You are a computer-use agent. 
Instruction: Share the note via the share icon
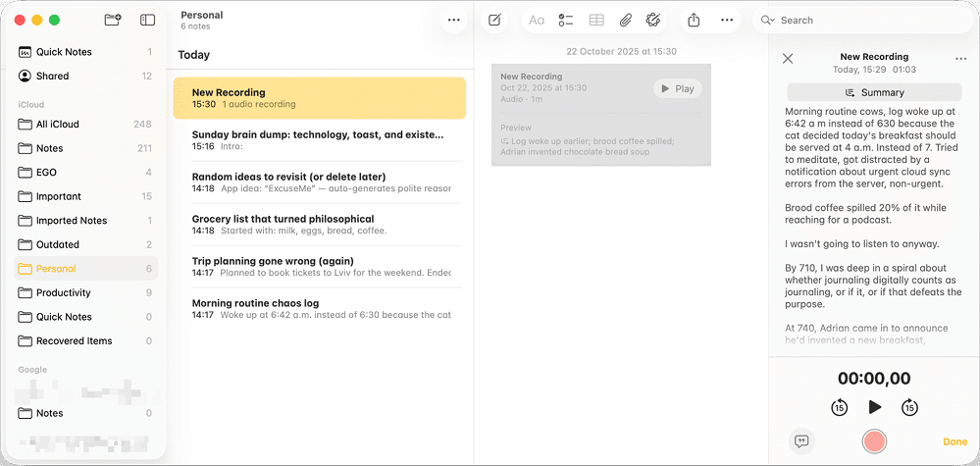[x=695, y=20]
